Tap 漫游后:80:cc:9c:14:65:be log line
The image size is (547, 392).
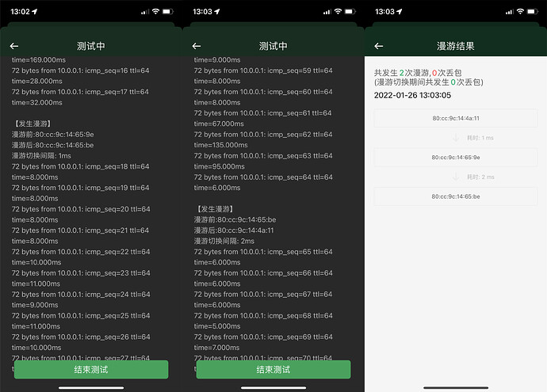[x=52, y=145]
